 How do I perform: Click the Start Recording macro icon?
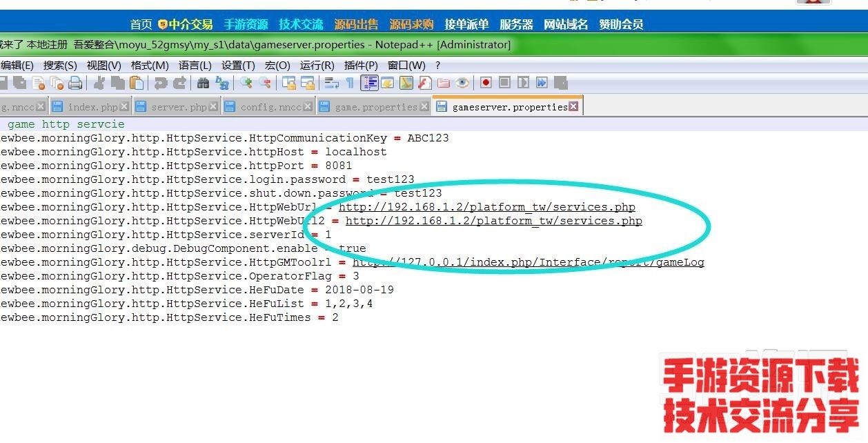point(486,83)
